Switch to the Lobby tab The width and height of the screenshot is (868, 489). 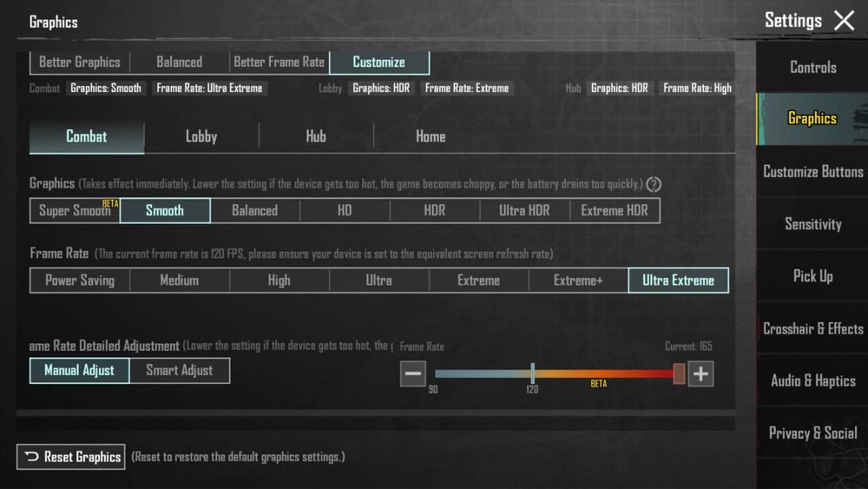tap(201, 136)
